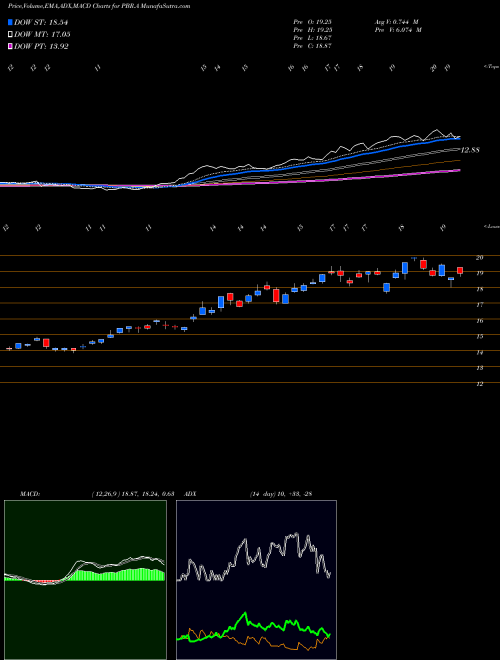
Task: Click the 13 price axis label
Action: coord(479,368)
